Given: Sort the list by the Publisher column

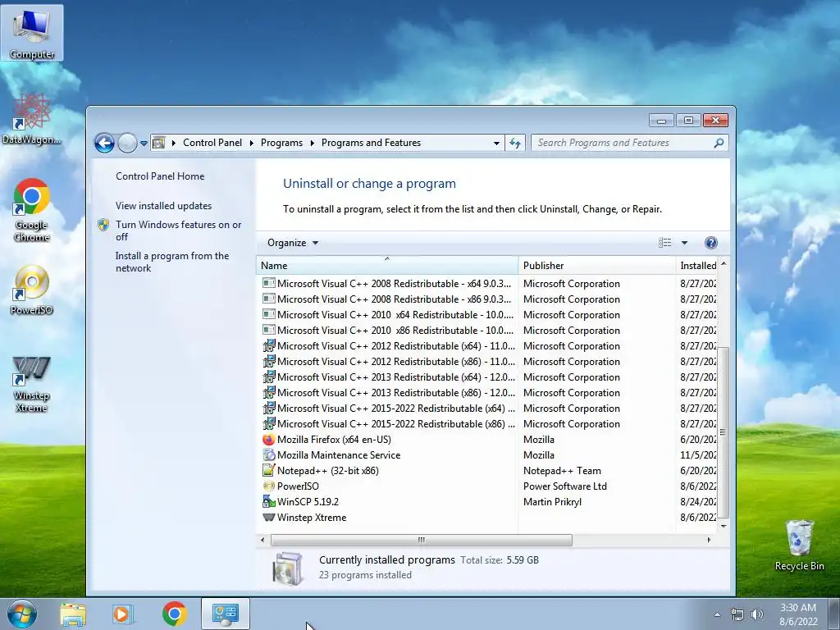Looking at the screenshot, I should click(x=597, y=265).
